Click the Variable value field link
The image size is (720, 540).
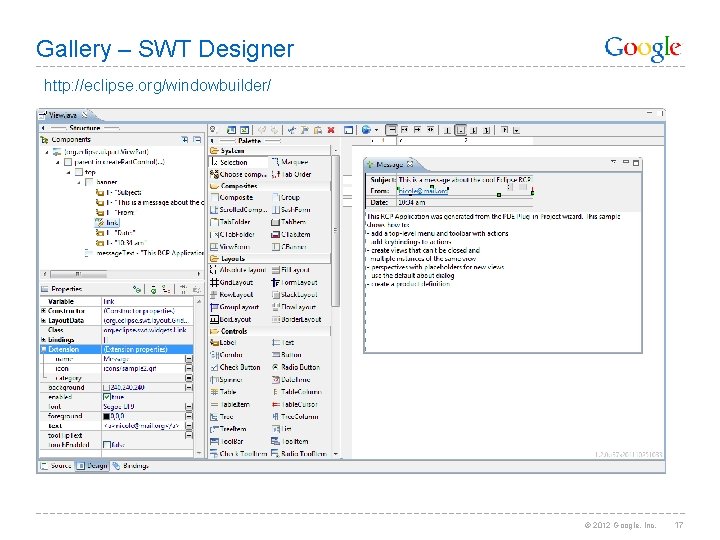(x=147, y=302)
